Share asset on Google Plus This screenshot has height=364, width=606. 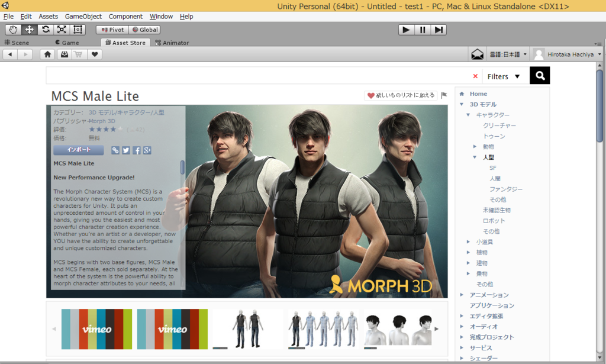147,150
